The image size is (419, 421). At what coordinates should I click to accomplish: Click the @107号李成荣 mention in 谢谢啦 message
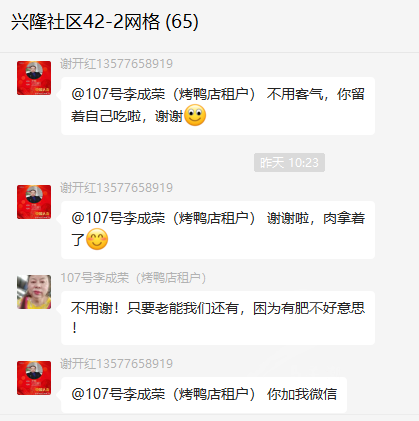[163, 218]
